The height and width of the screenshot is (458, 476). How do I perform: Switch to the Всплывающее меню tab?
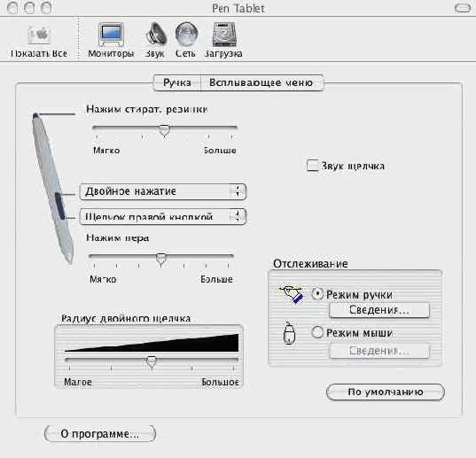coord(262,82)
